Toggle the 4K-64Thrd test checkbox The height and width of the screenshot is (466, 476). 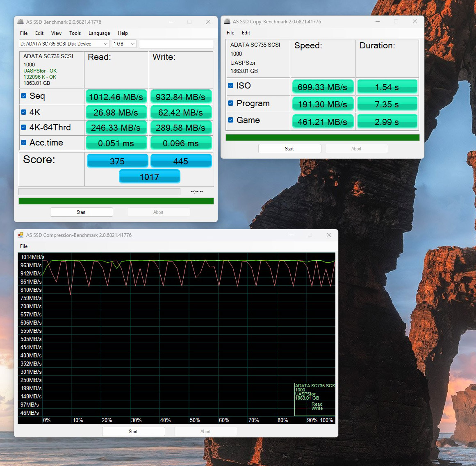[x=24, y=127]
